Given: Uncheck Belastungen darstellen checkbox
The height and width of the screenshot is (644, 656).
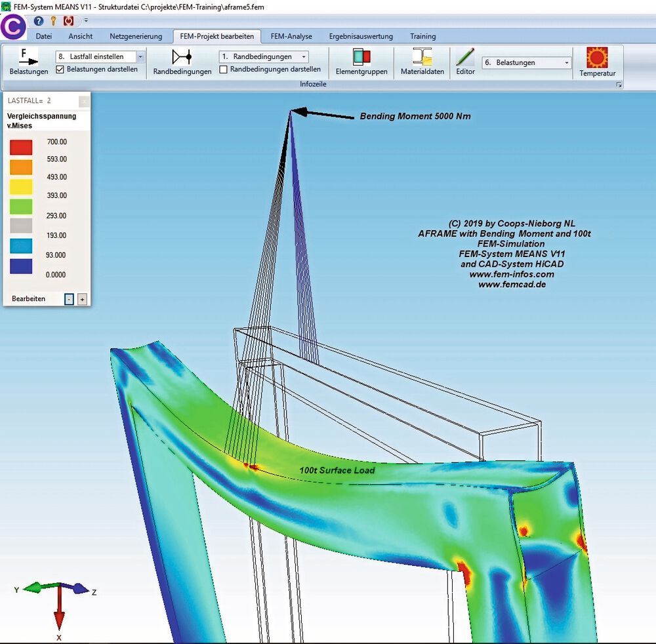Looking at the screenshot, I should click(60, 70).
